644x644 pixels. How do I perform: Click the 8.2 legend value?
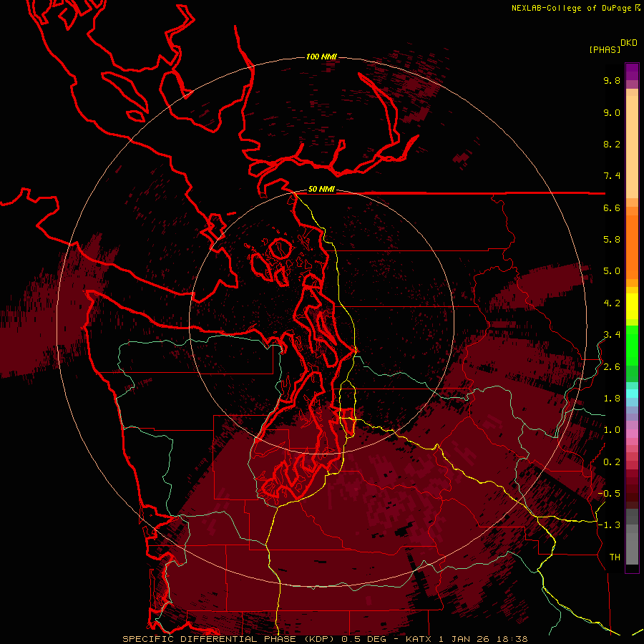click(x=612, y=144)
